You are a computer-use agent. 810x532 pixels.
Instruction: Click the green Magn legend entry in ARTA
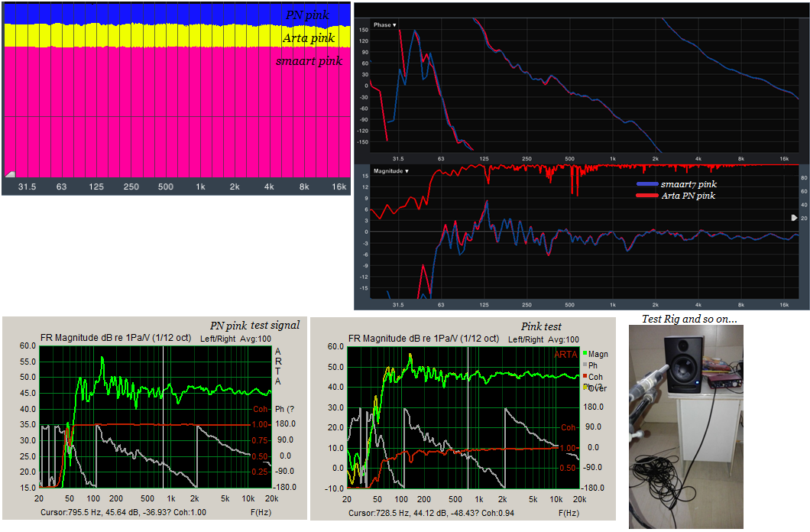tap(595, 354)
